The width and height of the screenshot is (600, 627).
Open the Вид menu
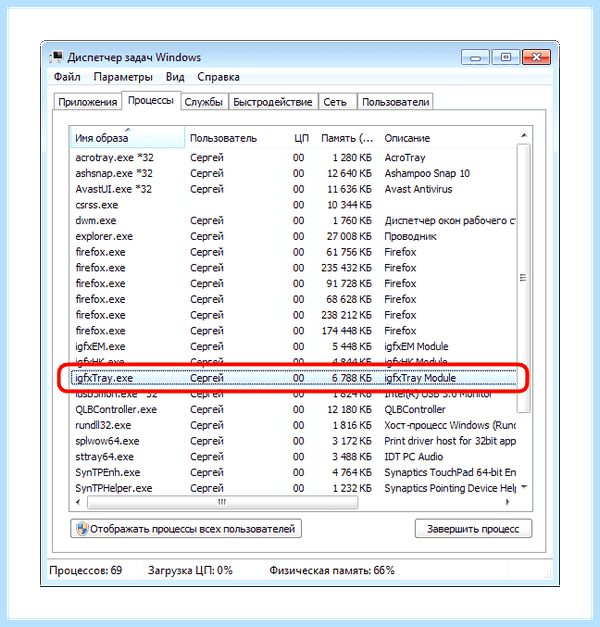coord(175,77)
